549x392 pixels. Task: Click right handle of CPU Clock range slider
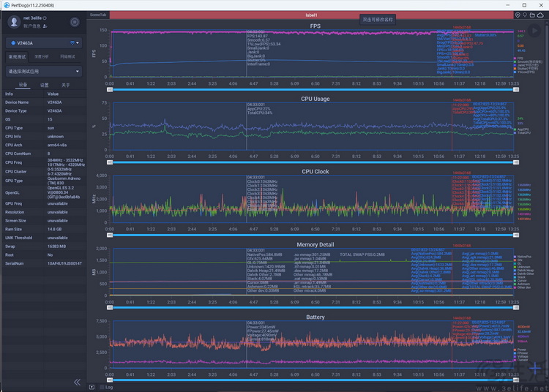click(x=516, y=235)
